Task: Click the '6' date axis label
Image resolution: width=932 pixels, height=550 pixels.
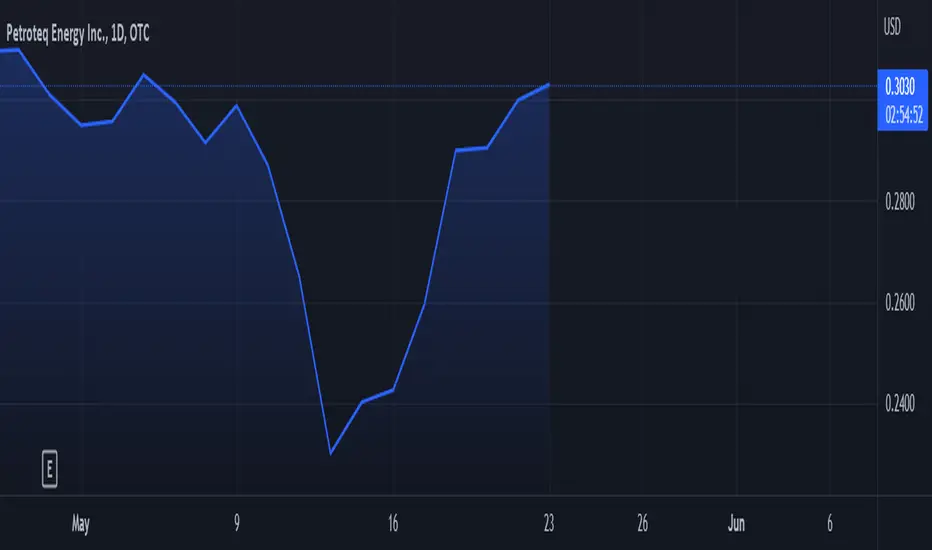Action: [830, 523]
